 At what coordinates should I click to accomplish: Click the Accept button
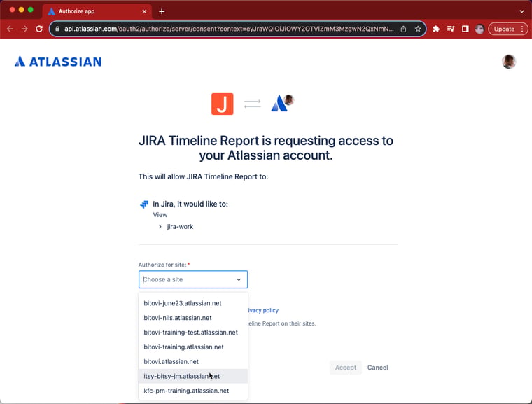[346, 368]
